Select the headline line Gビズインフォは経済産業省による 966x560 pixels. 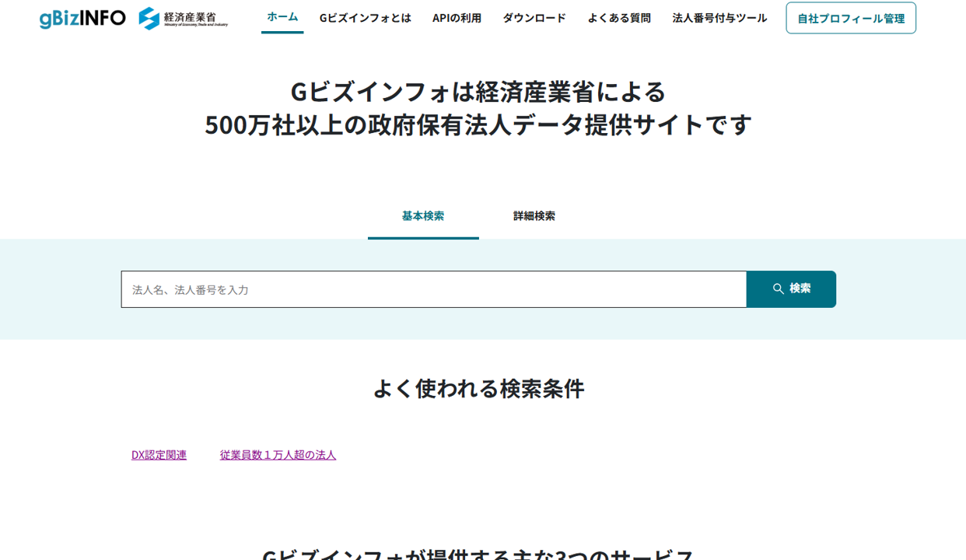pos(478,92)
